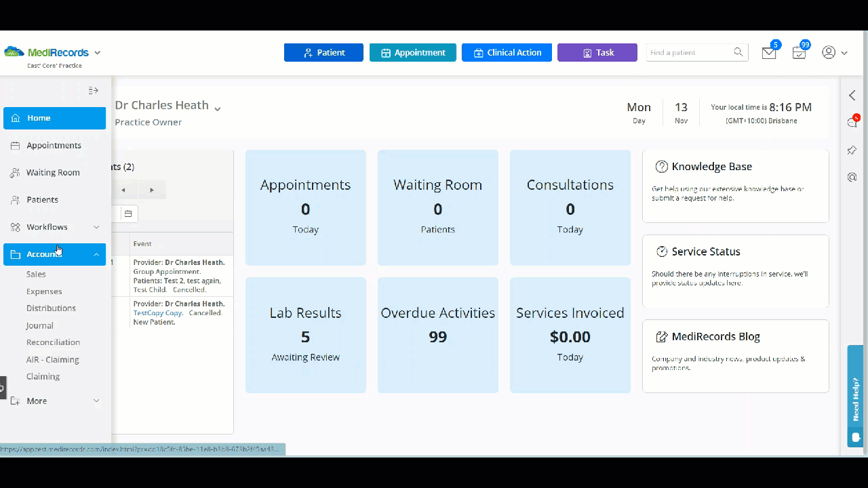Open the Knowledge Base card
The image size is (868, 488).
736,186
